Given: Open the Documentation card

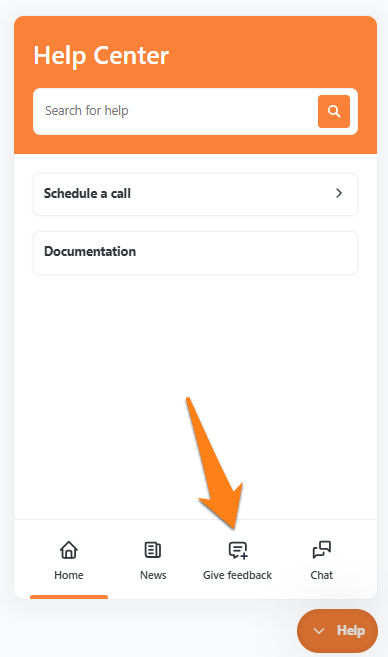Looking at the screenshot, I should tap(195, 253).
